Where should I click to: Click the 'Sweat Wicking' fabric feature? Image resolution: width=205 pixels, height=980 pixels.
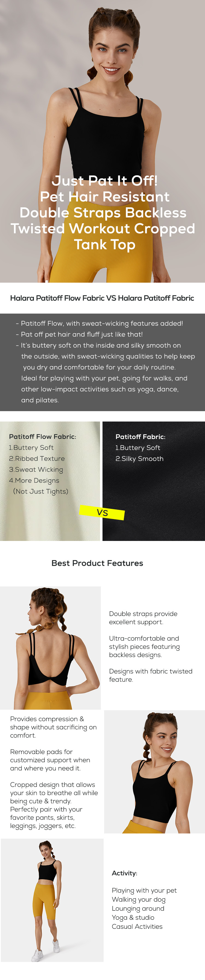click(36, 469)
